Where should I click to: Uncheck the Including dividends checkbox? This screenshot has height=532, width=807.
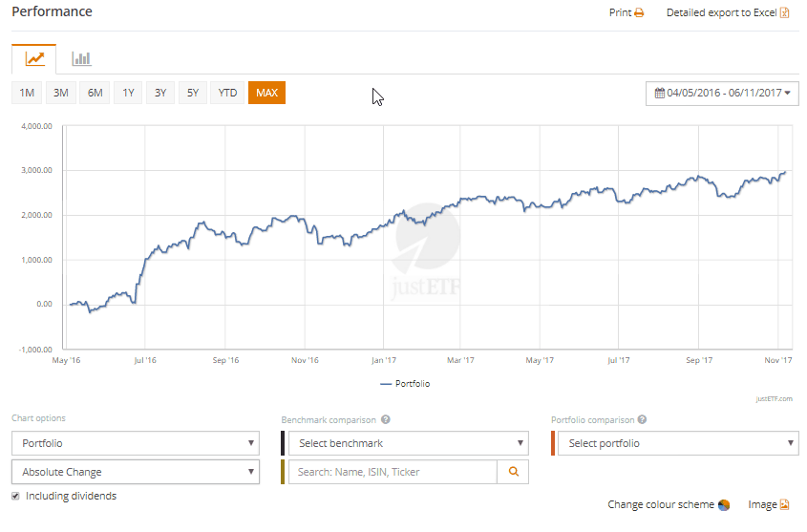tap(15, 497)
